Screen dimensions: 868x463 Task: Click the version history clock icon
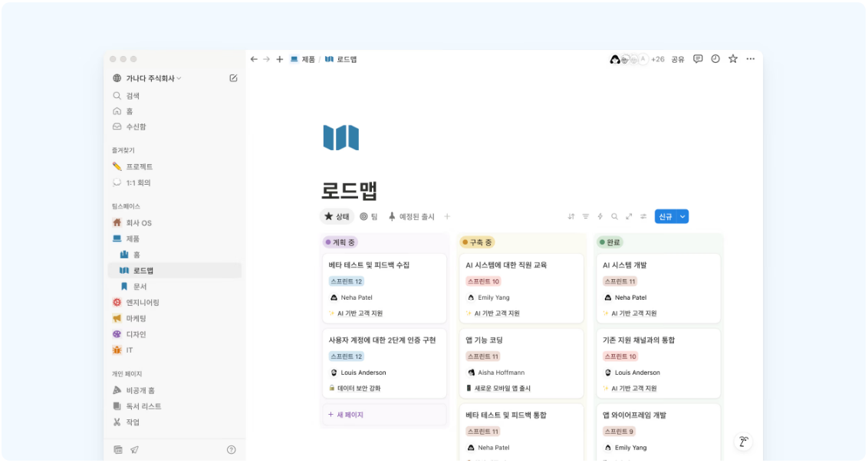pos(715,58)
